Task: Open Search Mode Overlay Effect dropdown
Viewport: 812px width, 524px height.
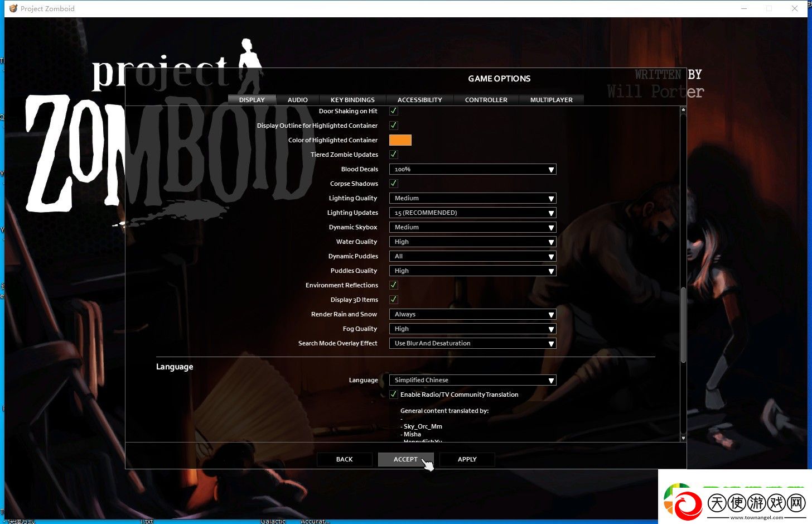Action: point(472,343)
